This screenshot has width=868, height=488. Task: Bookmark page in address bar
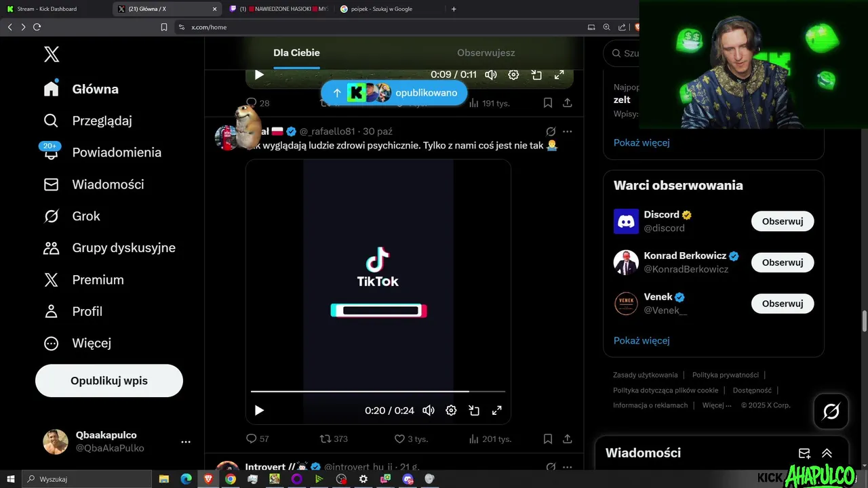[x=164, y=27]
